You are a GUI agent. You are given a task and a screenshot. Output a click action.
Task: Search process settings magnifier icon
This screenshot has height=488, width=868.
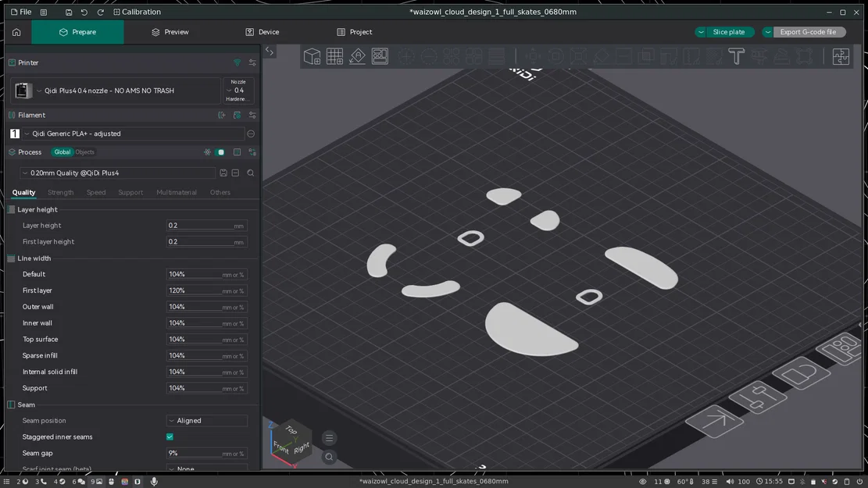(x=251, y=173)
